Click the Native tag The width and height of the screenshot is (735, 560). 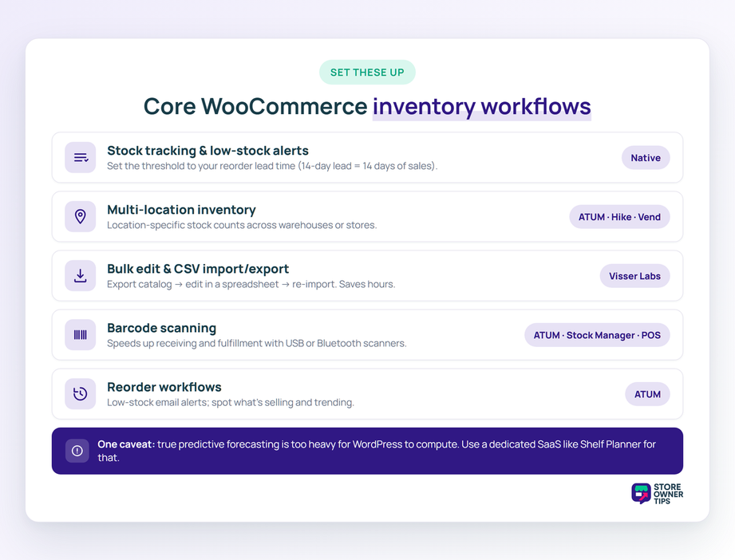pos(646,158)
